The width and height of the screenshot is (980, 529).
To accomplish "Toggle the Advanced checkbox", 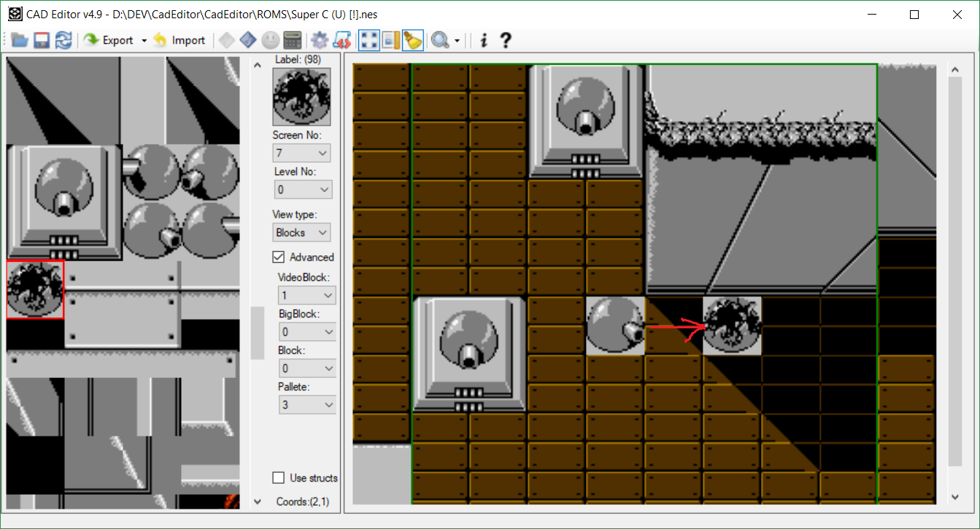I will (278, 257).
